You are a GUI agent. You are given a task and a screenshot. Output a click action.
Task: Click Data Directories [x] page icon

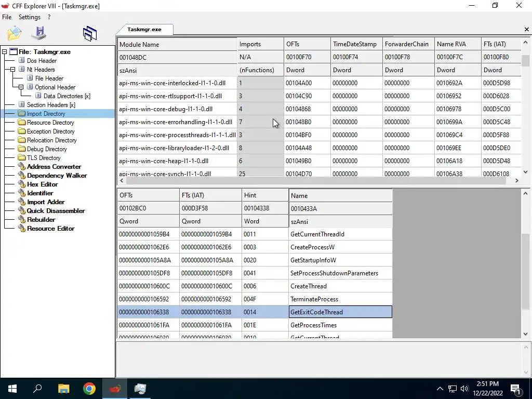tap(38, 96)
